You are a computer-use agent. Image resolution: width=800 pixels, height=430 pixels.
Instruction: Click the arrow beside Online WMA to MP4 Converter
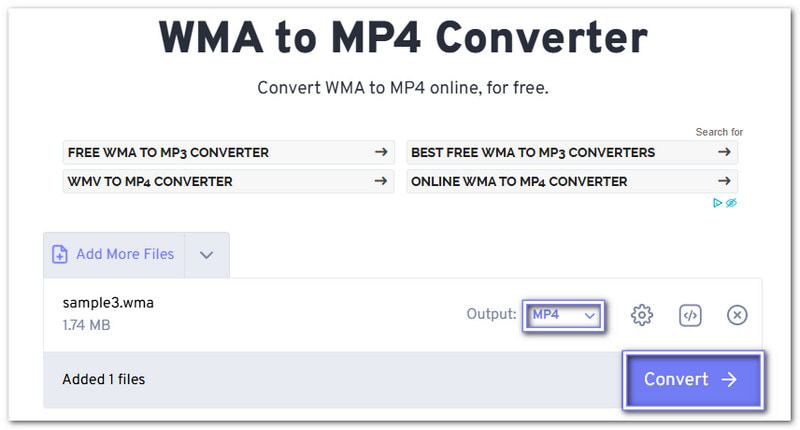(724, 181)
